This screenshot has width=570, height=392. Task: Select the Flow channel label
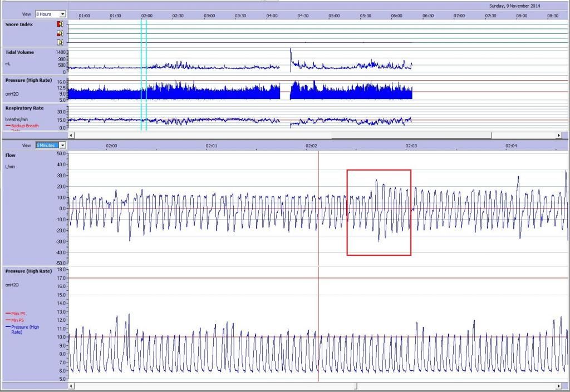[11, 155]
